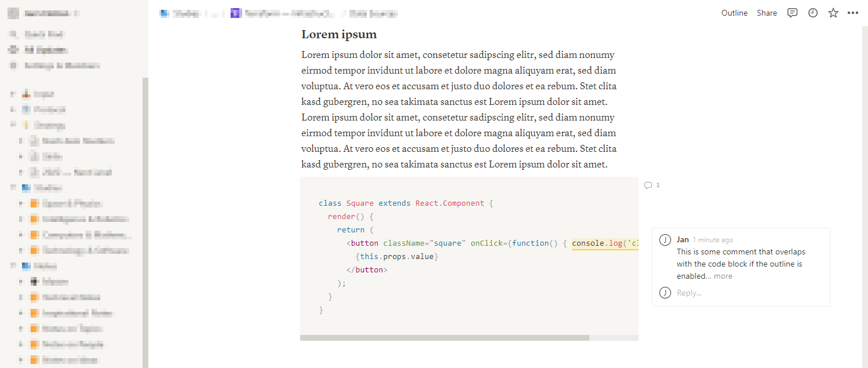
Task: Click Jan's avatar in the comment panel
Action: [665, 239]
